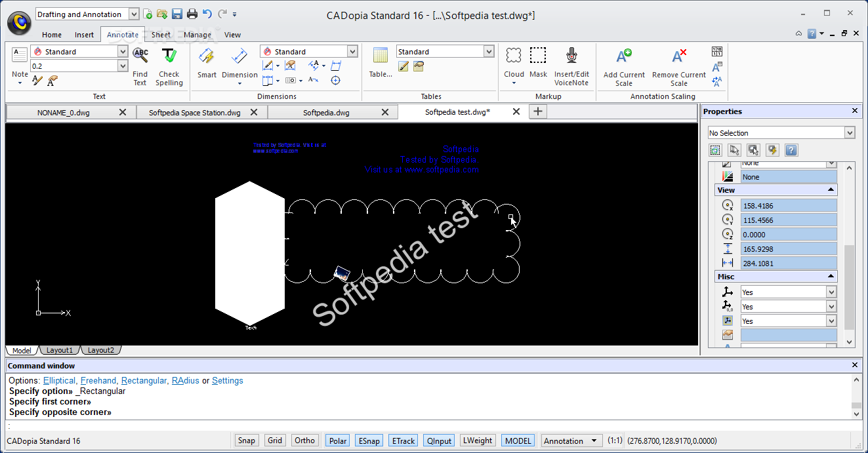Click the center mark crosshair icon in Dimensions
Viewport: 868px width, 453px height.
pyautogui.click(x=335, y=81)
